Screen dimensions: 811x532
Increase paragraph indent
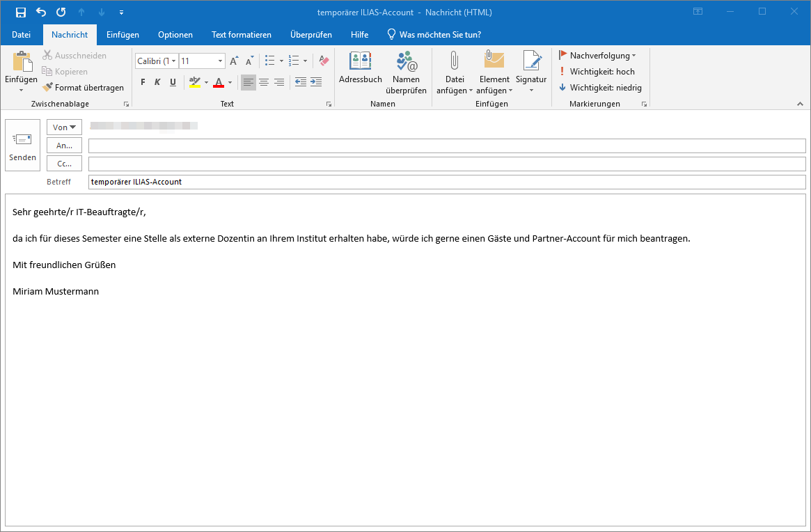316,82
